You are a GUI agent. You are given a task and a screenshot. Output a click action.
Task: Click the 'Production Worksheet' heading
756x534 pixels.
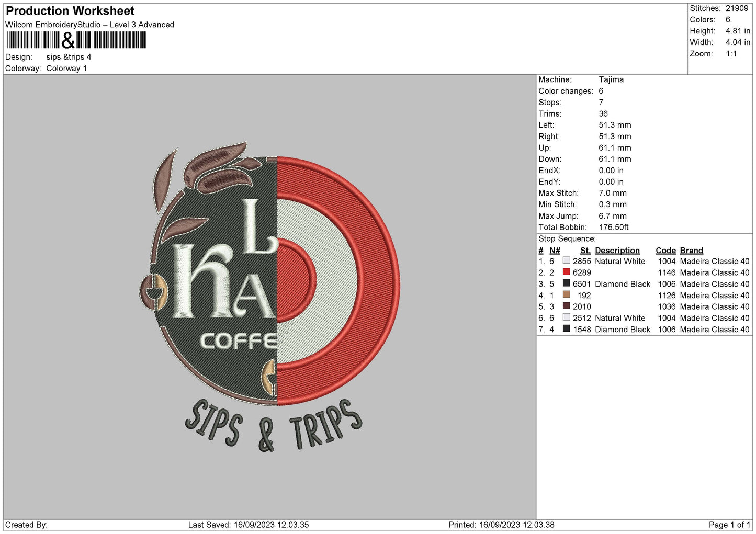click(x=70, y=11)
